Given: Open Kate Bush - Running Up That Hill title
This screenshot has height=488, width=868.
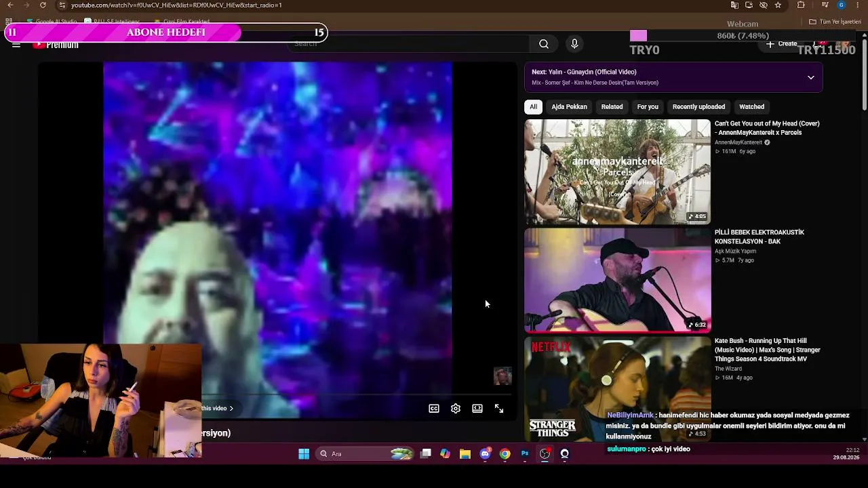Looking at the screenshot, I should 768,350.
